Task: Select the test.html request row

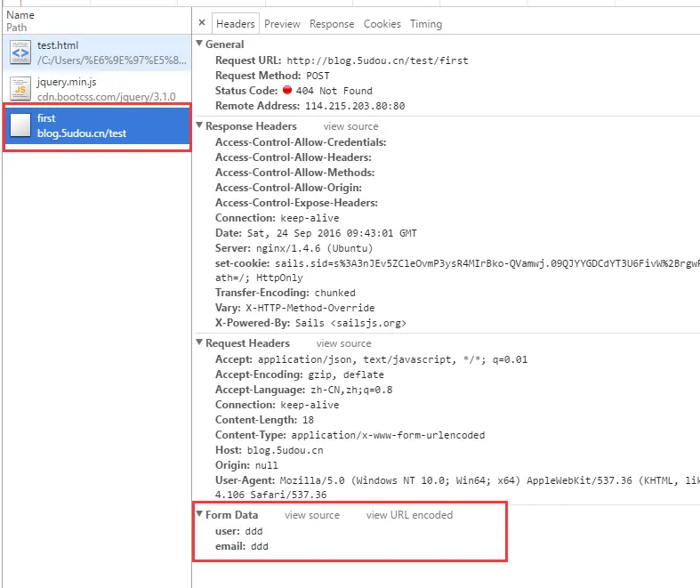Action: pyautogui.click(x=97, y=52)
